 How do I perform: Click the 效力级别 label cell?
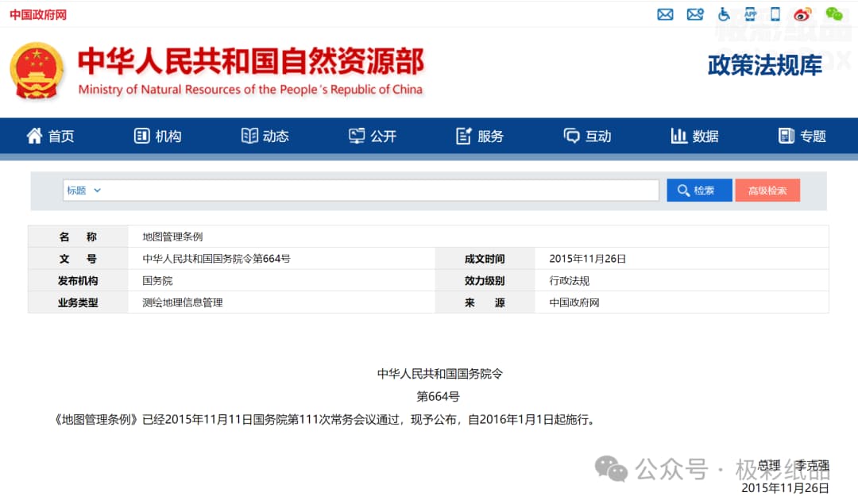pyautogui.click(x=485, y=280)
